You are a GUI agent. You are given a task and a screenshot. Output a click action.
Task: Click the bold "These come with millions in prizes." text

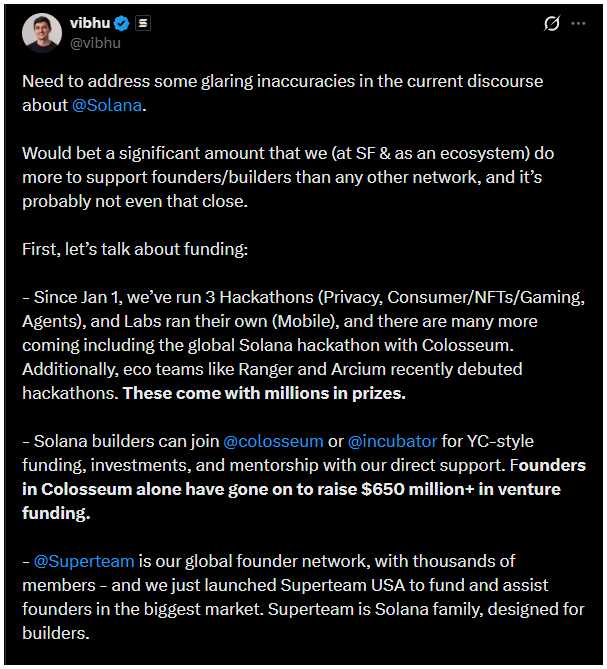point(264,393)
